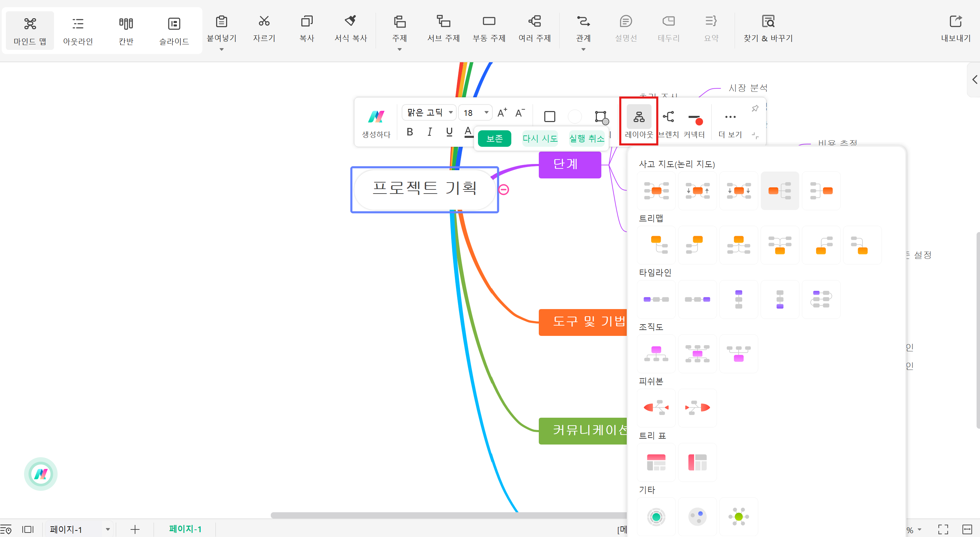
Task: Click the 테두리 boundary icon
Action: click(668, 21)
